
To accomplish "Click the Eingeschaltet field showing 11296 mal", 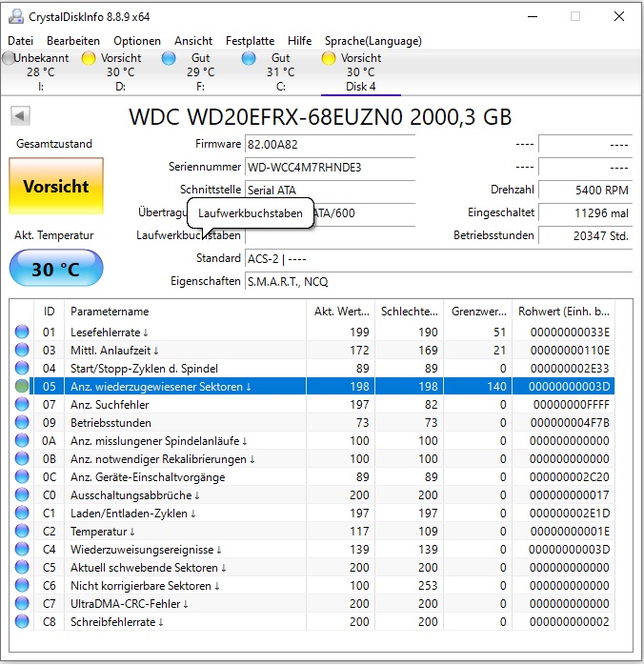I will point(585,212).
